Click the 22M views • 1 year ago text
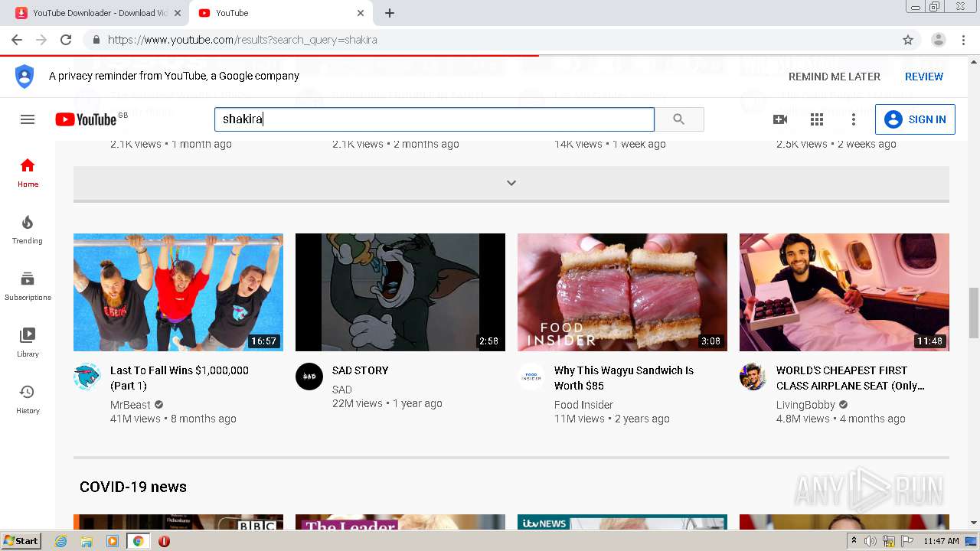 (387, 403)
